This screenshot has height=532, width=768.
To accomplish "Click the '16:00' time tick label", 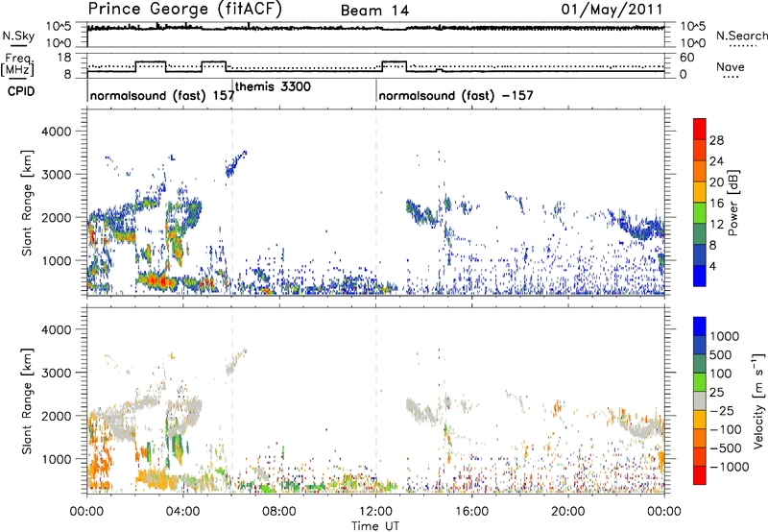I will pyautogui.click(x=471, y=512).
